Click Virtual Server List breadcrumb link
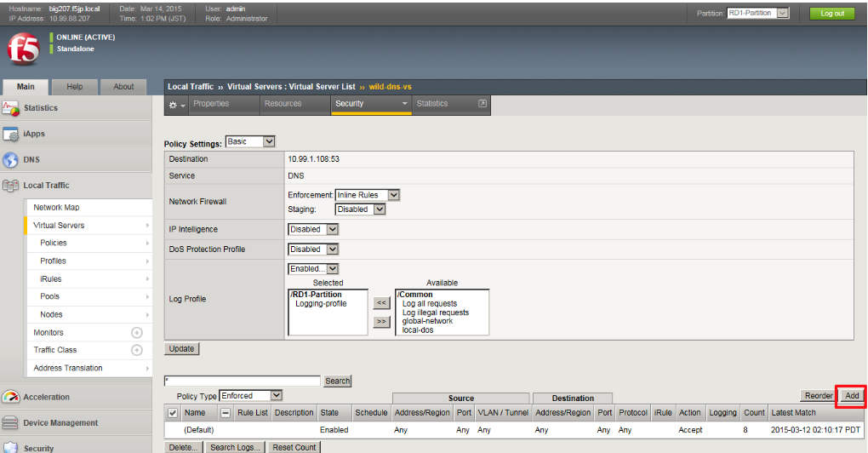The image size is (868, 453). (322, 87)
